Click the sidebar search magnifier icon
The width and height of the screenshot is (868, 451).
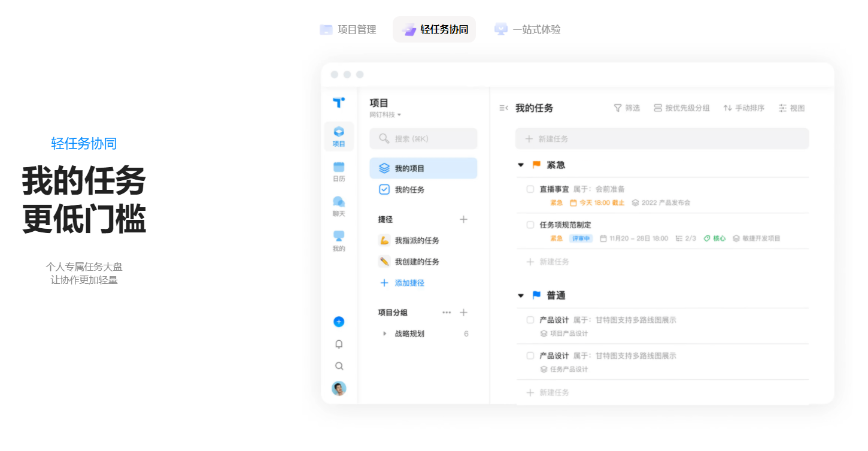[339, 366]
